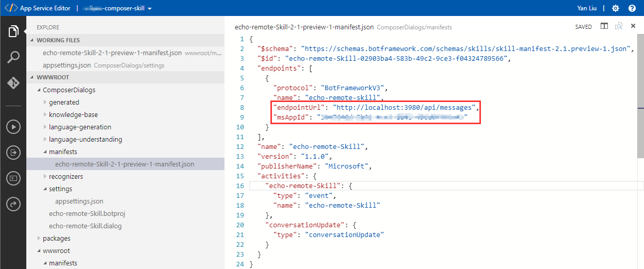Click the split editor icon
Image resolution: width=644 pixels, height=269 pixels.
click(604, 26)
